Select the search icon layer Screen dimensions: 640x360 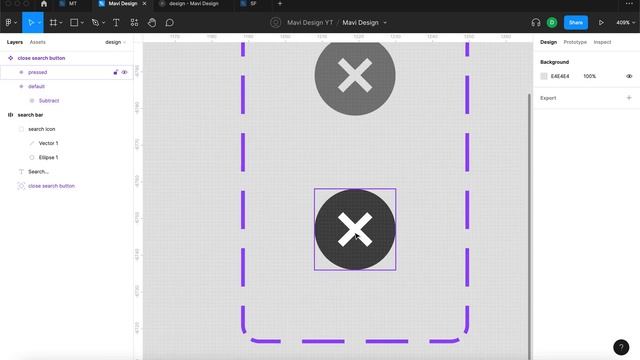pos(41,129)
